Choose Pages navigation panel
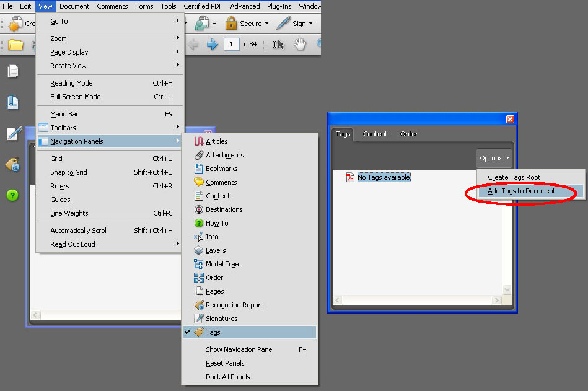The image size is (588, 391). coord(249,291)
